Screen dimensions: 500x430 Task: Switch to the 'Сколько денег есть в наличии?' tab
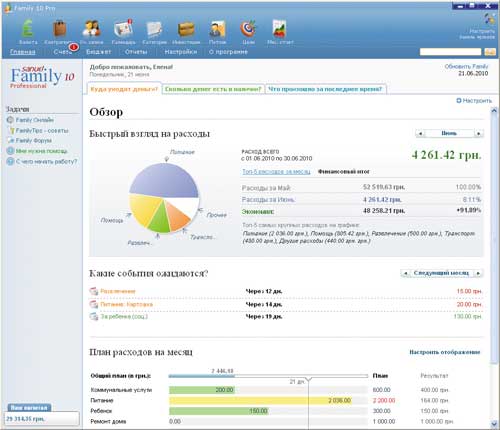(x=213, y=89)
